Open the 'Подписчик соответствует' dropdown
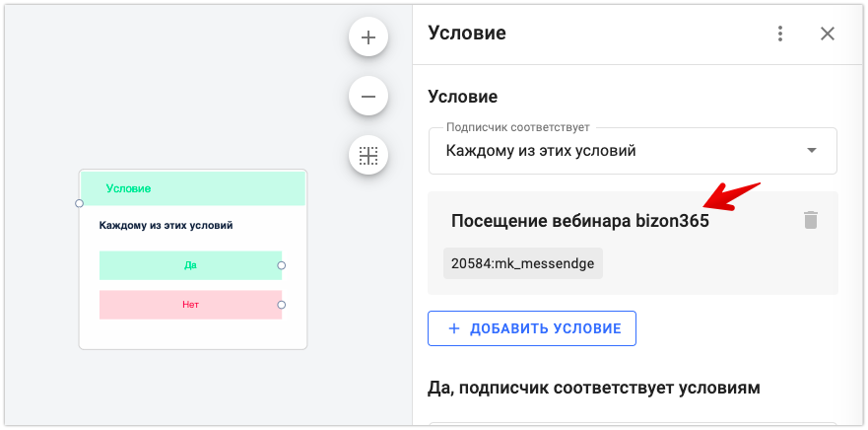This screenshot has width=868, height=430. [x=632, y=151]
